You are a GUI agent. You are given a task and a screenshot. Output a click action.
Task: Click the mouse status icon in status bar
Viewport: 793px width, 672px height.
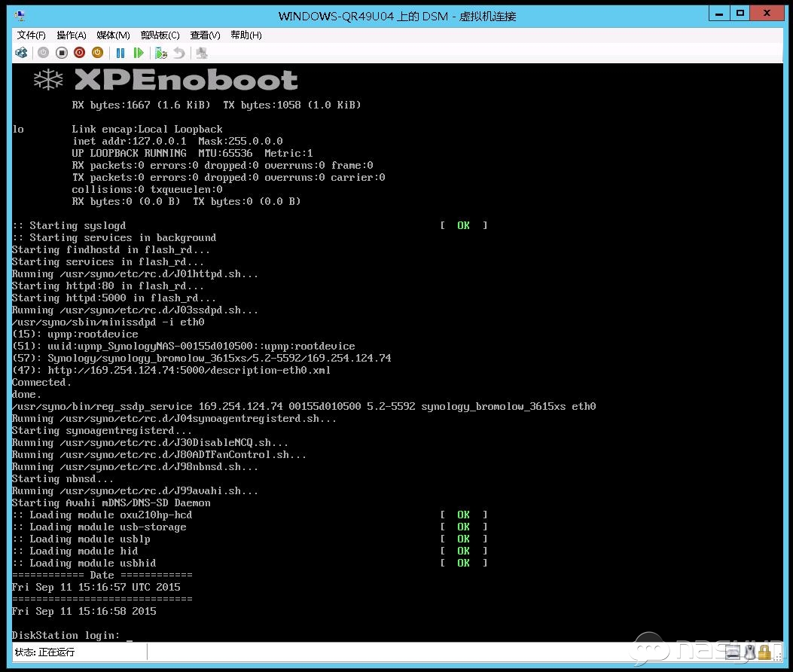(749, 652)
